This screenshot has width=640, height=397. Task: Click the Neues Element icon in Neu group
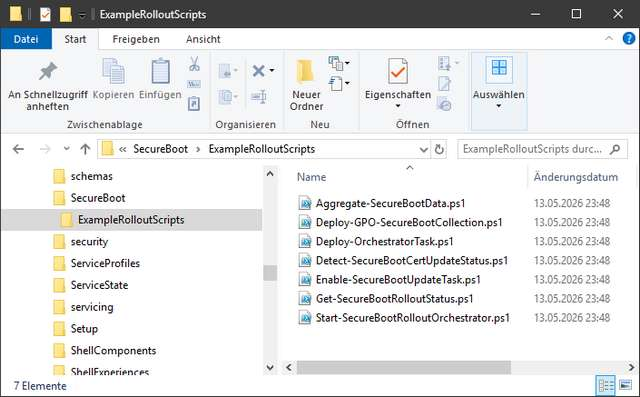[336, 63]
